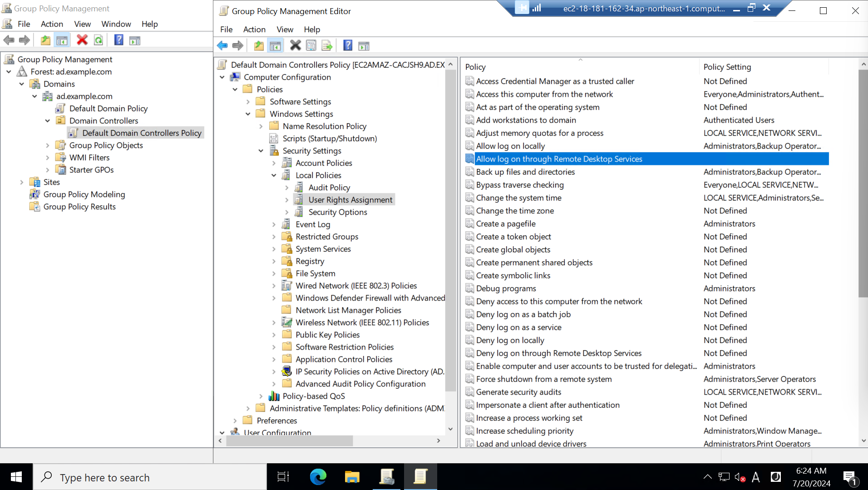Collapse the Forest: ad.example.com node
Screen dimensions: 868x490
(9, 72)
